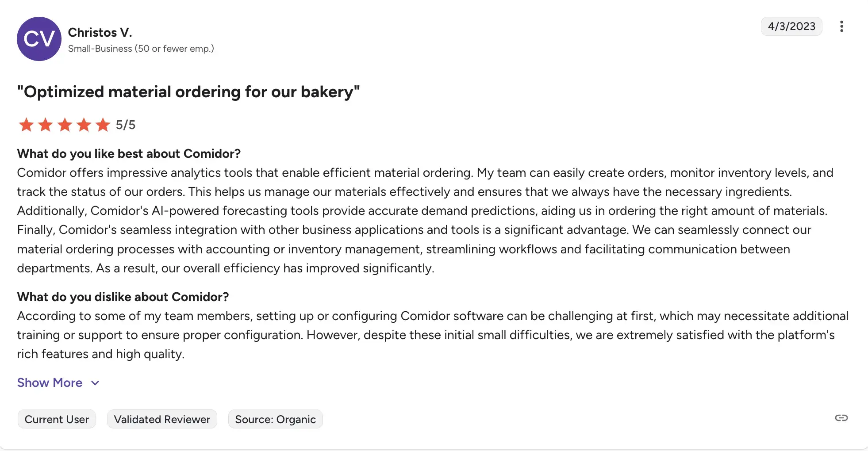Click the Show More link
This screenshot has width=868, height=451.
click(50, 383)
